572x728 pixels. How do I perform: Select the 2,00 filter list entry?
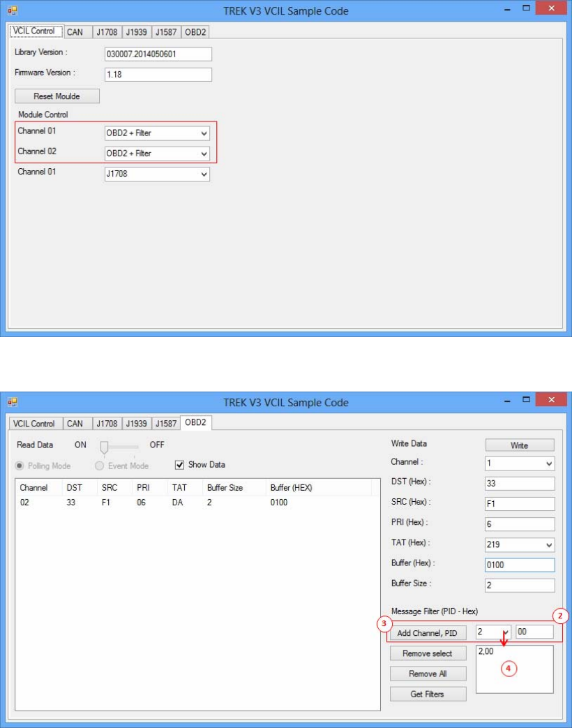tap(486, 651)
